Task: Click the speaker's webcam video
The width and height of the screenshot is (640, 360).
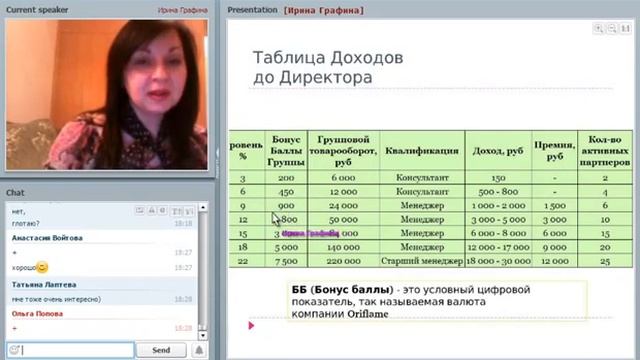Action: 107,95
